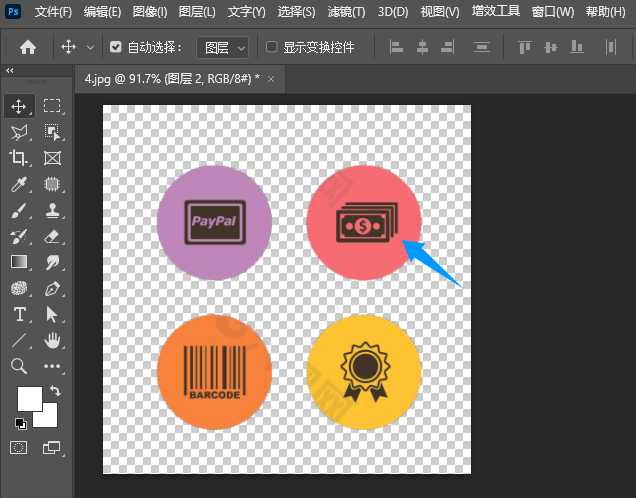Select the Horizontal Type tool

(19, 314)
